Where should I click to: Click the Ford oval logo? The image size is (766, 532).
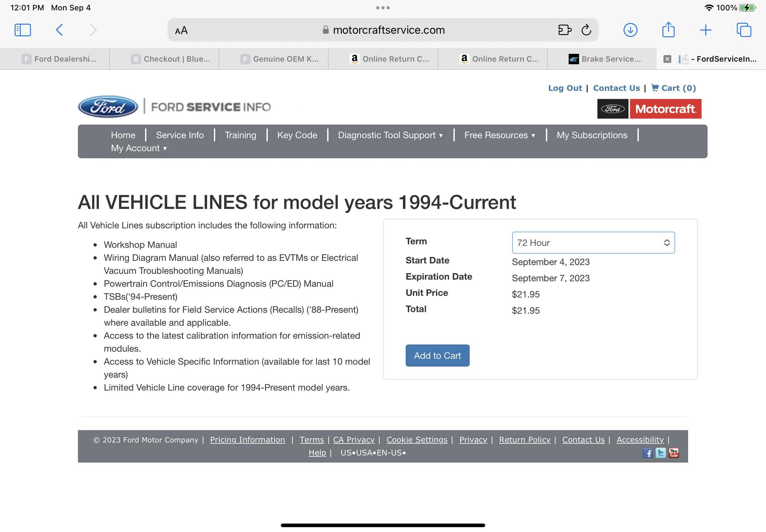click(x=108, y=107)
